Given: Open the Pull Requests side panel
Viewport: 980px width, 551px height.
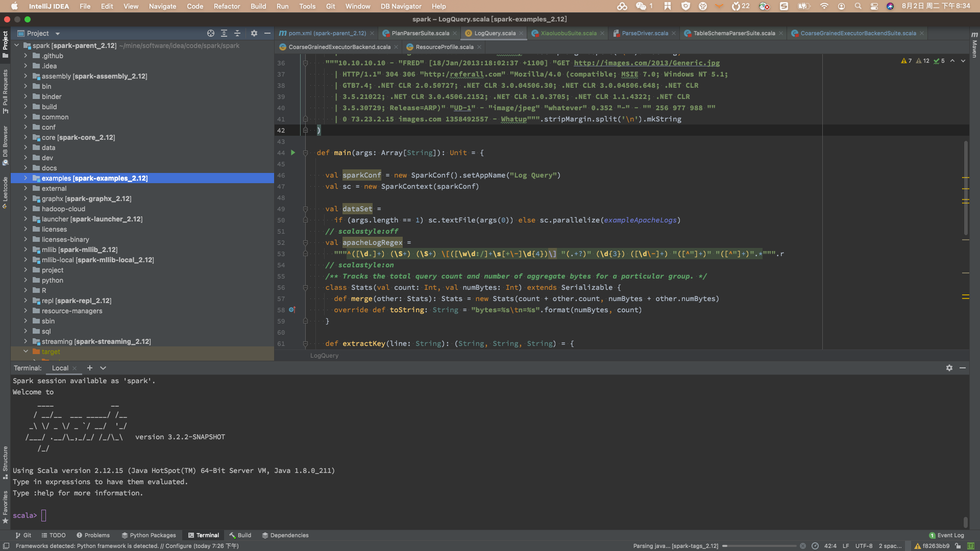Looking at the screenshot, I should point(5,91).
